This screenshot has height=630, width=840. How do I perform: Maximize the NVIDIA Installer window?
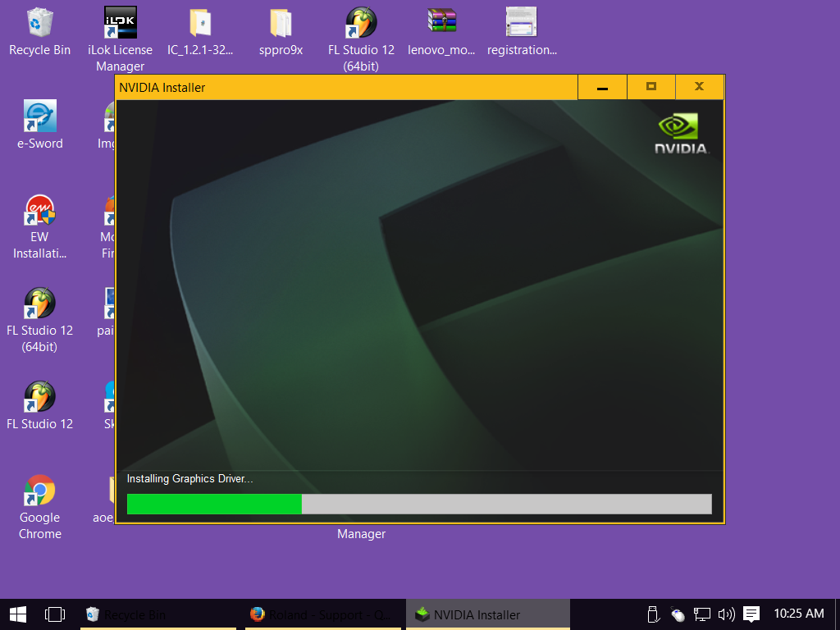[x=651, y=87]
